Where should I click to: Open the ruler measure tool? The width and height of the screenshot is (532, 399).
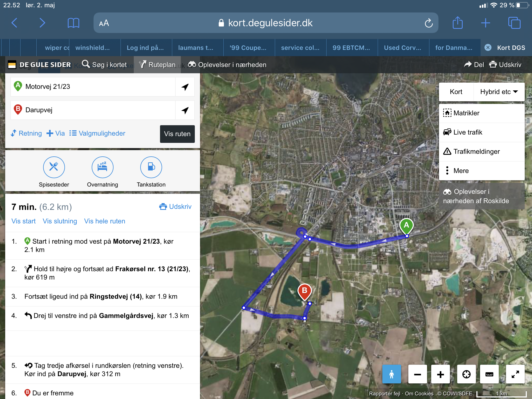coord(489,374)
